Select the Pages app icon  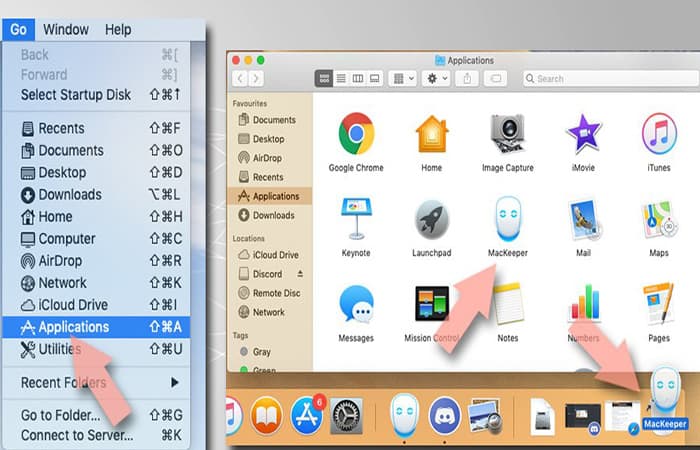(x=659, y=304)
